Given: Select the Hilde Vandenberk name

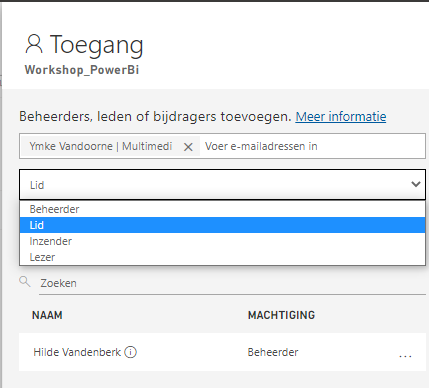Looking at the screenshot, I should click(77, 352).
